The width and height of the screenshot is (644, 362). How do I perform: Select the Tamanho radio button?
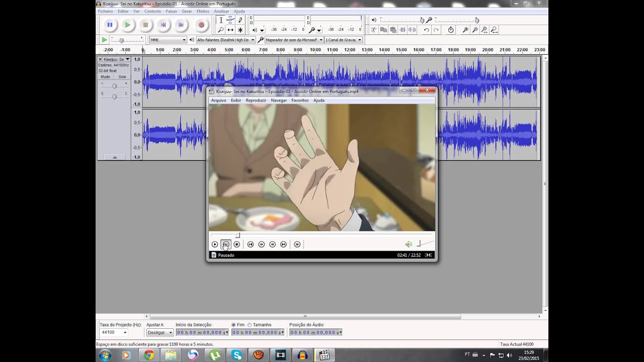coord(250,325)
